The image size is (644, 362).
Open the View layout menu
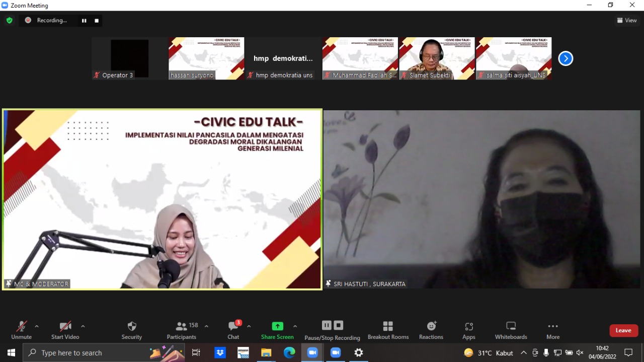point(627,20)
